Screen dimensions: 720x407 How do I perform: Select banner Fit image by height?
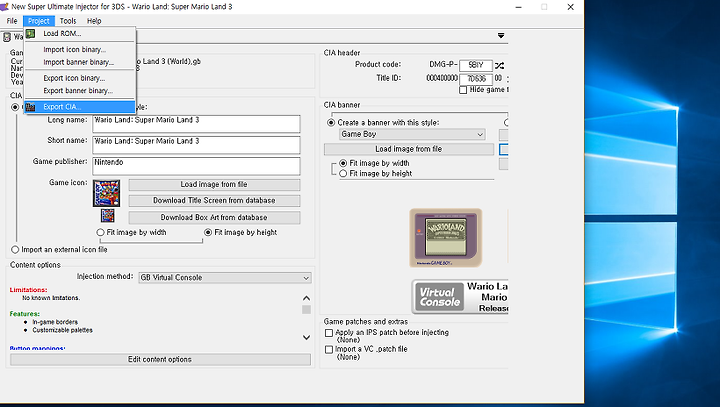tap(343, 174)
